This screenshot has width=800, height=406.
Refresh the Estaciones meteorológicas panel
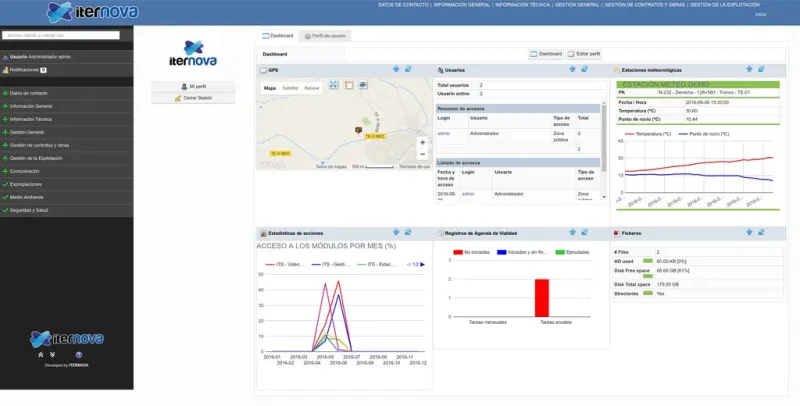pos(761,69)
